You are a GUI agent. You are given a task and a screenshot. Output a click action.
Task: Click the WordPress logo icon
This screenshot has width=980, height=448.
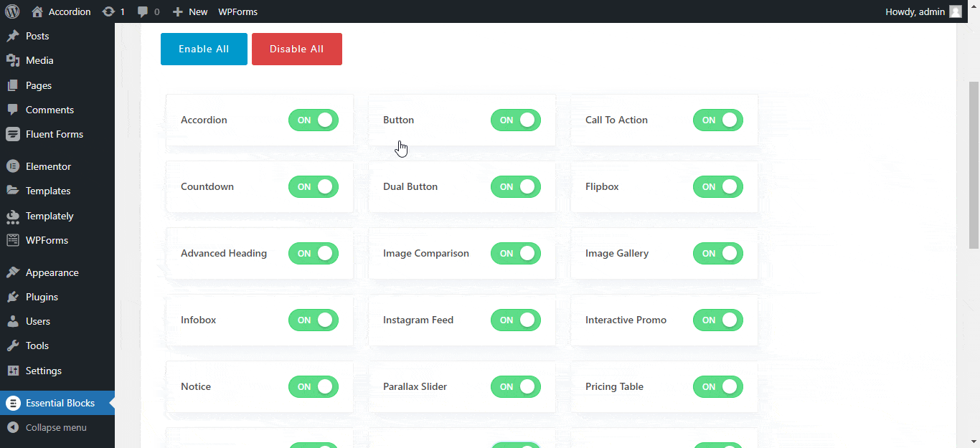[12, 11]
